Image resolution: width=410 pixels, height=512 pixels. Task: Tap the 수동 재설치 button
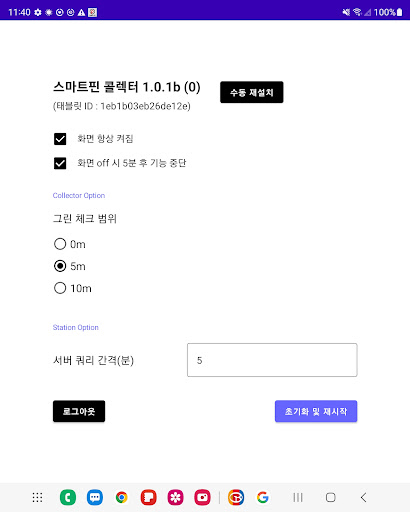pos(252,92)
